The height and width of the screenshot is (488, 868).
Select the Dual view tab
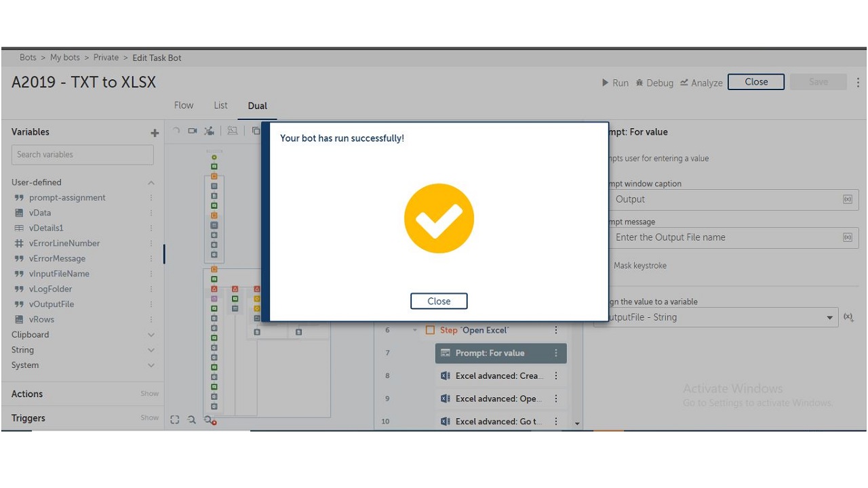[257, 106]
